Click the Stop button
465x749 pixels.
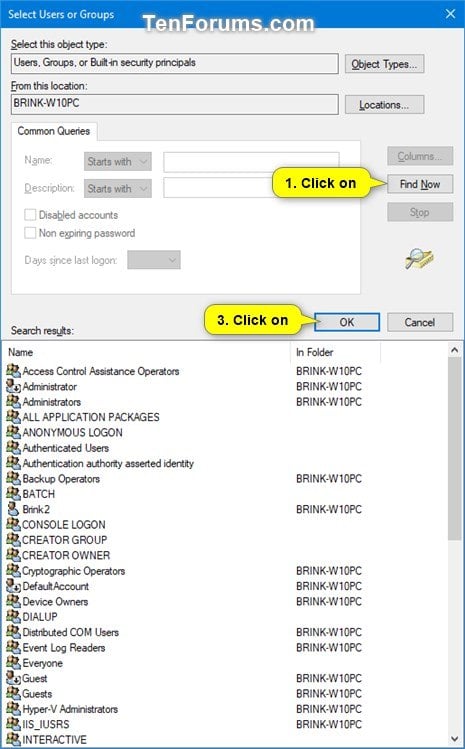(420, 212)
